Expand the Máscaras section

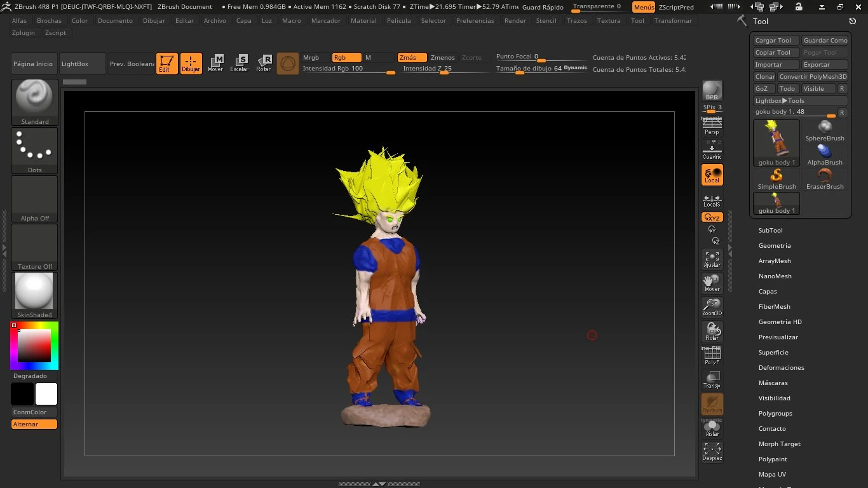(773, 383)
